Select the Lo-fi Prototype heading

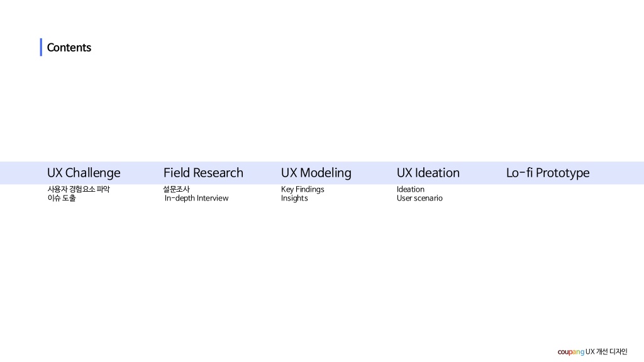pos(548,173)
